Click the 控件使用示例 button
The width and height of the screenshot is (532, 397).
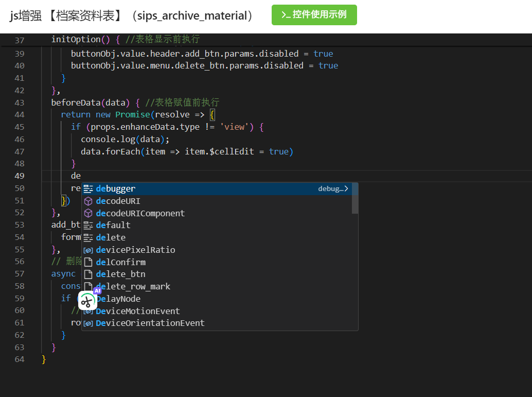(x=314, y=15)
